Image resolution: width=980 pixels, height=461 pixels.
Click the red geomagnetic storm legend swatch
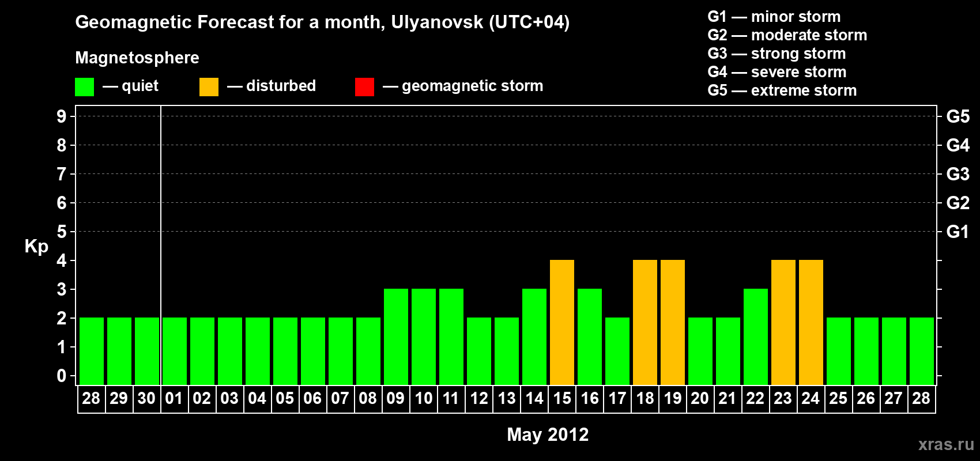(365, 87)
